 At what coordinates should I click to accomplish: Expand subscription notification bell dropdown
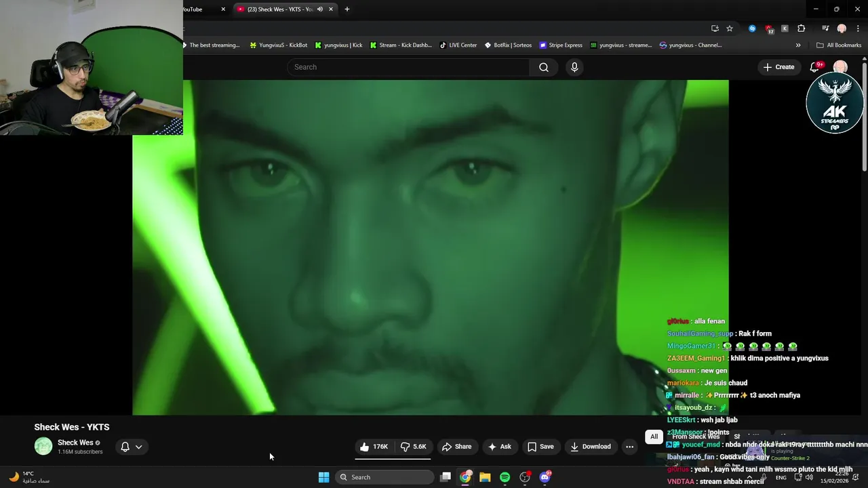coord(132,447)
